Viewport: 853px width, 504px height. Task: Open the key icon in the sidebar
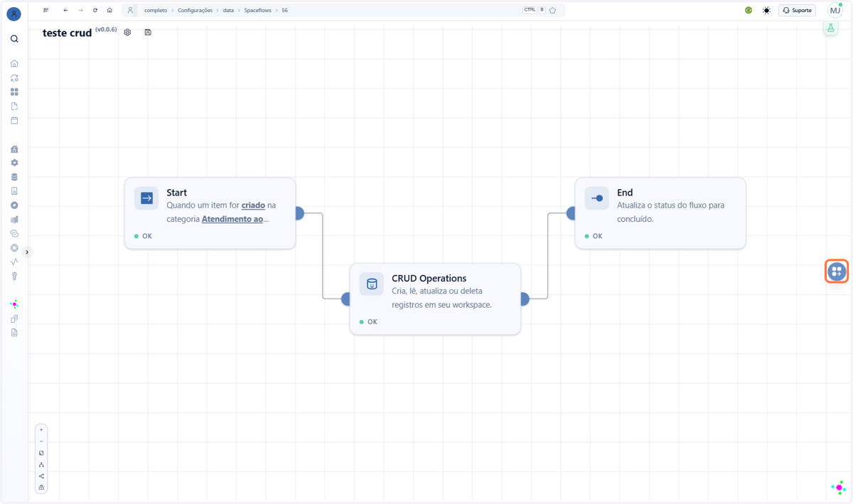pos(14,276)
